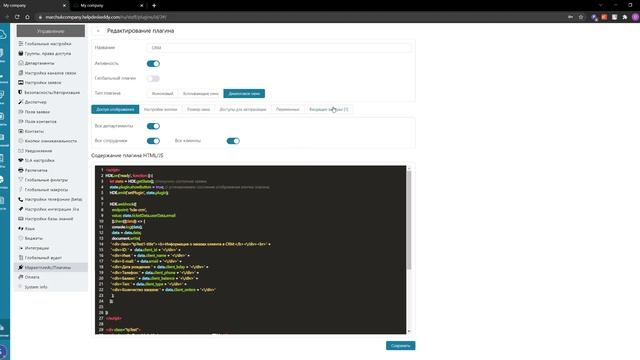Screen dimensions: 640x360
Task: Open Глобальные макросы settings
Action: click(x=46, y=190)
